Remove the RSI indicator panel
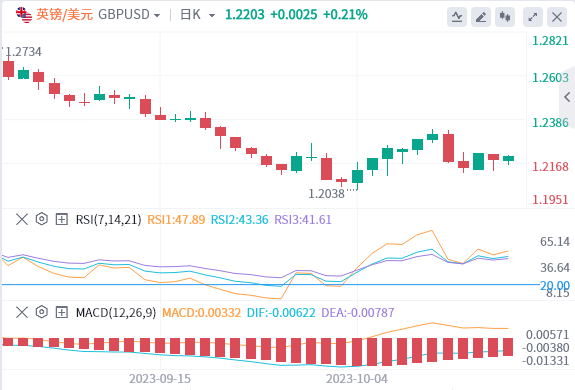Viewport: 575px width, 390px height. pos(22,220)
